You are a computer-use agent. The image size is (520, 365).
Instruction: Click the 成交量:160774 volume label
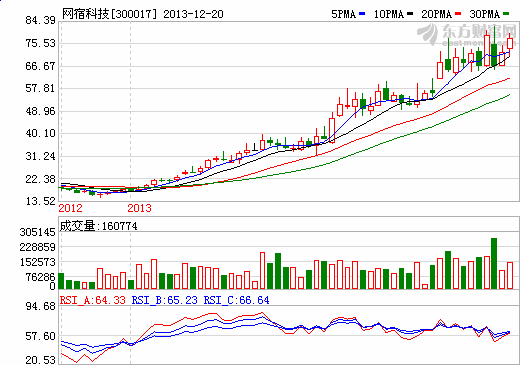pyautogui.click(x=98, y=226)
